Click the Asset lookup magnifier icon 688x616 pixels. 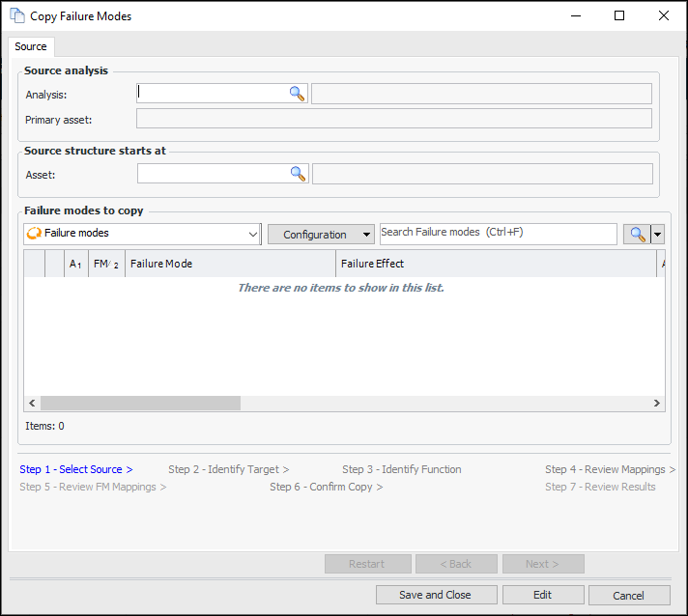click(298, 174)
